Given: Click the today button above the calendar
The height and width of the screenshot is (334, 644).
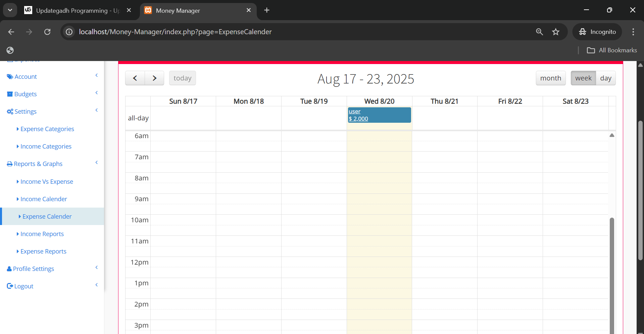Looking at the screenshot, I should click(182, 78).
